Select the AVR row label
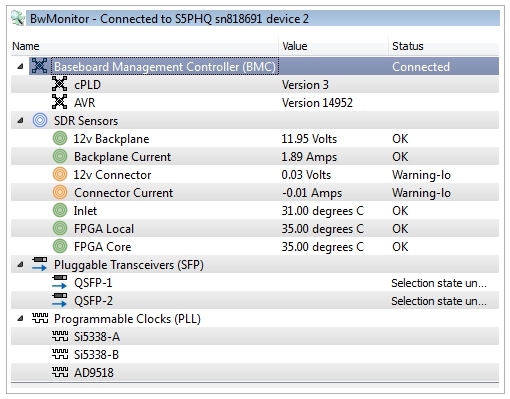Screen dimensions: 510x399 [85, 103]
